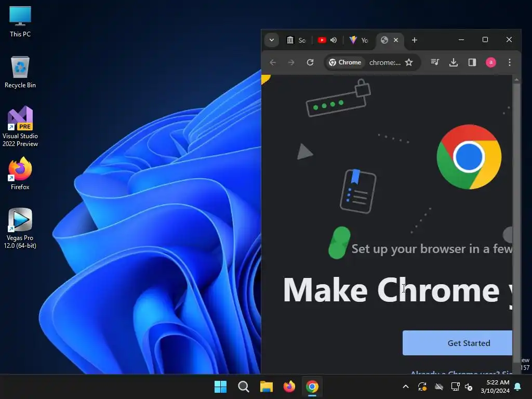532x399 pixels.
Task: Select Firefox desktop shortcut
Action: [x=20, y=174]
